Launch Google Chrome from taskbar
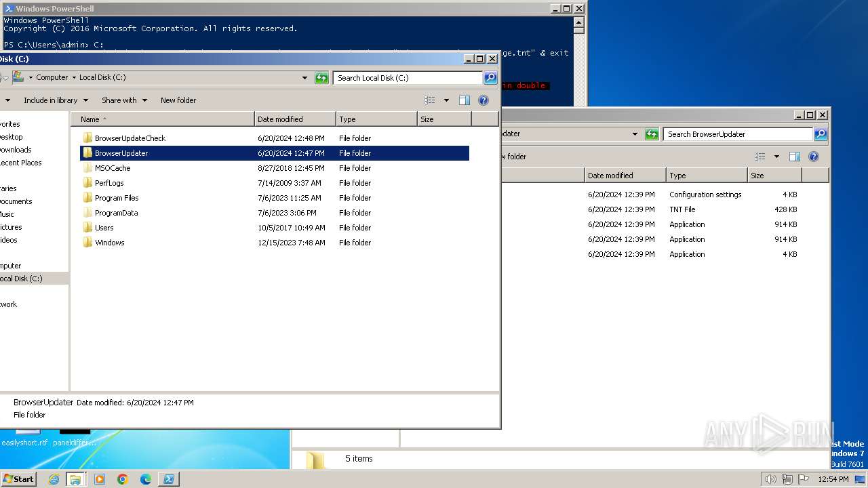The height and width of the screenshot is (488, 868). tap(123, 479)
